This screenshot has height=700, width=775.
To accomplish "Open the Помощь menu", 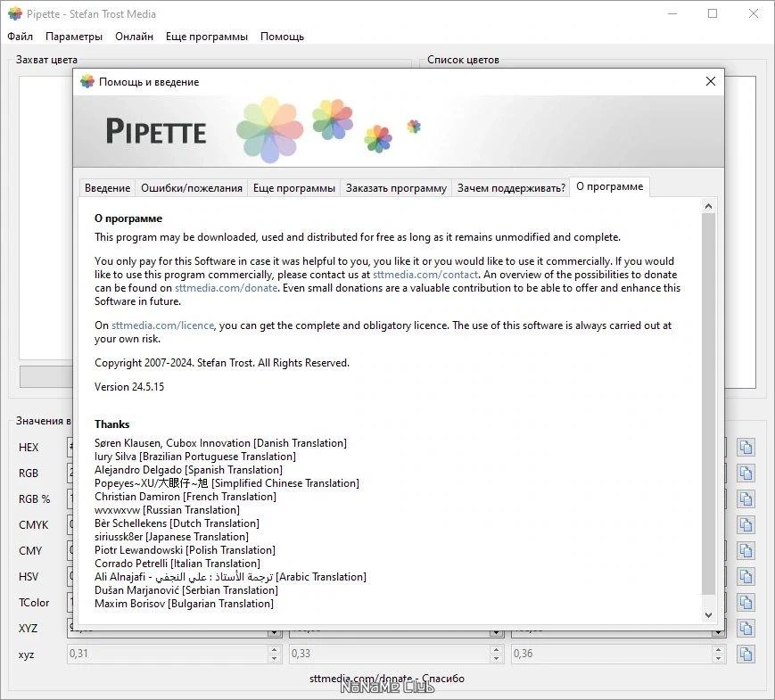I will point(282,37).
